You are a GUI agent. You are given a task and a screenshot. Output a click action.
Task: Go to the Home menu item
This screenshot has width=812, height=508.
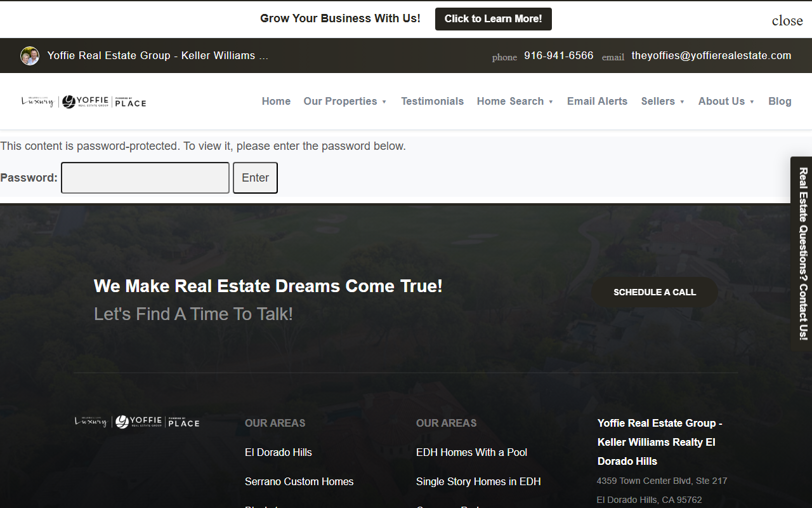(276, 102)
